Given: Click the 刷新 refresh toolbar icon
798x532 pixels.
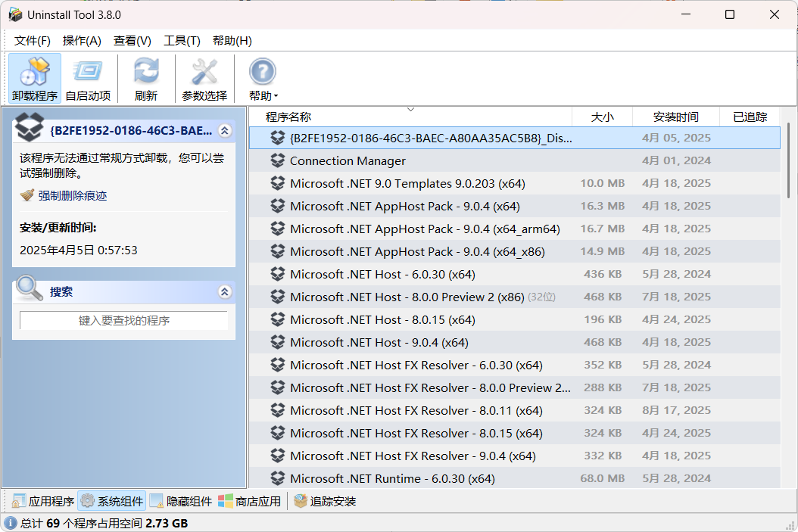Looking at the screenshot, I should 146,79.
